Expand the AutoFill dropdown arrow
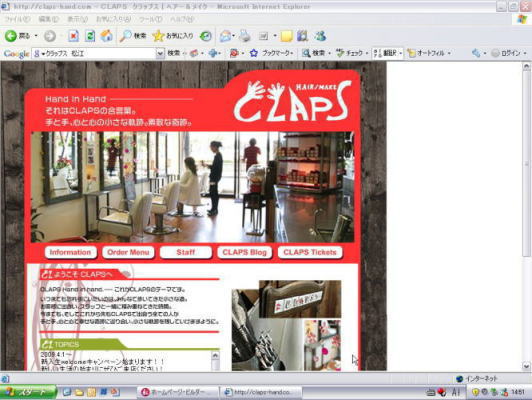Viewport: 532px width, 400px height. pyautogui.click(x=449, y=53)
